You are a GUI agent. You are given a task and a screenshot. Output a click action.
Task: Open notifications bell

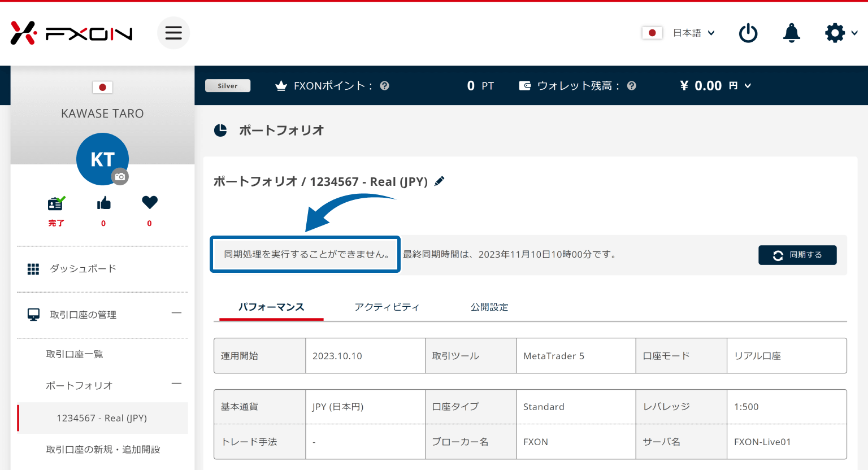pyautogui.click(x=792, y=33)
